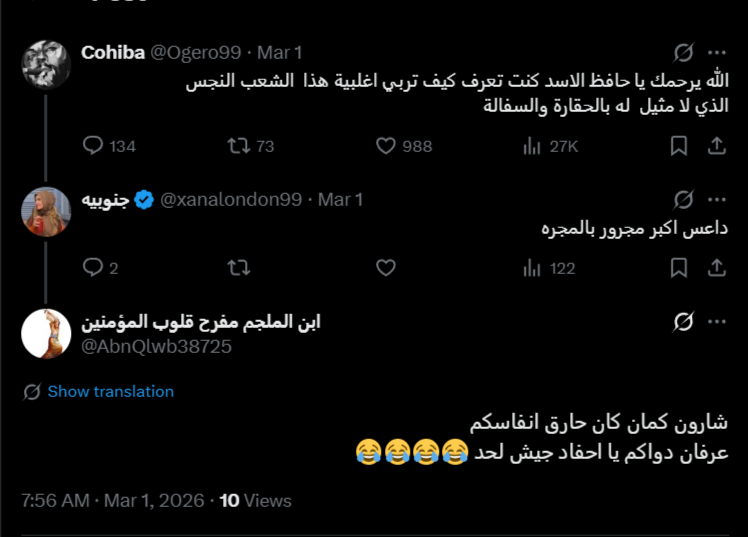
Task: Open more options on AbnQlwb38725 tweet
Action: [x=716, y=322]
